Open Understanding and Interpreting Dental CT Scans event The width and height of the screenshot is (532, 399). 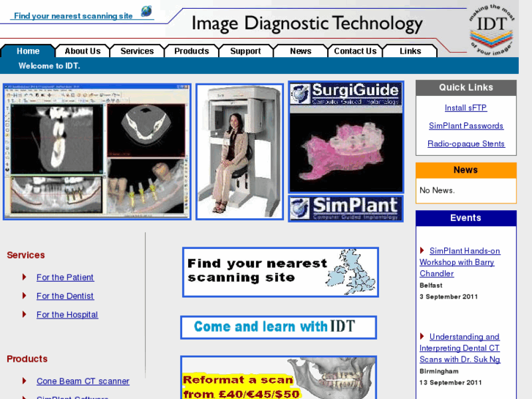[x=460, y=348]
